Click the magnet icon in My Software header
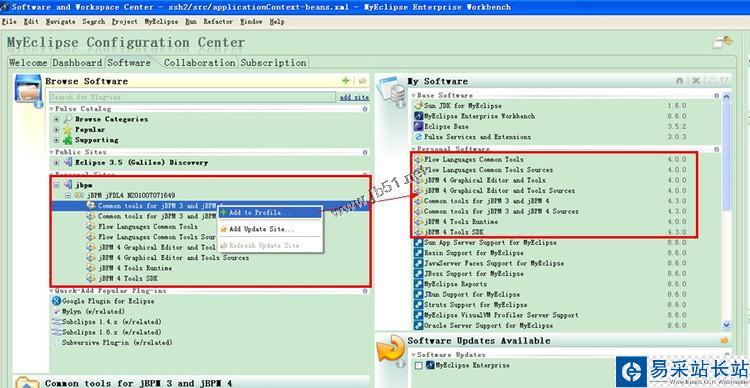 [x=680, y=81]
